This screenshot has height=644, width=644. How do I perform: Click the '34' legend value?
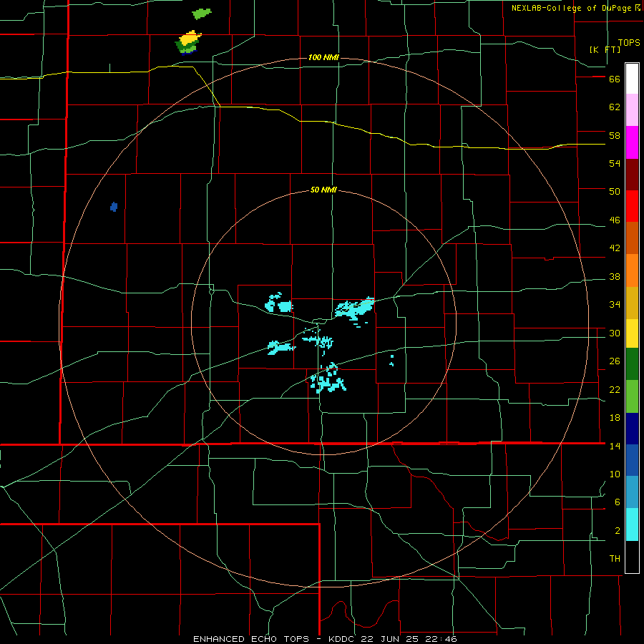[x=615, y=305]
